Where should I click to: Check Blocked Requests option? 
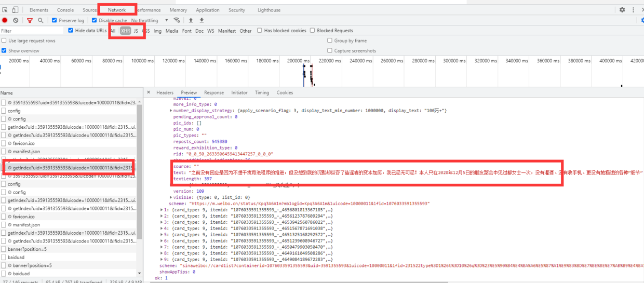[x=313, y=31]
